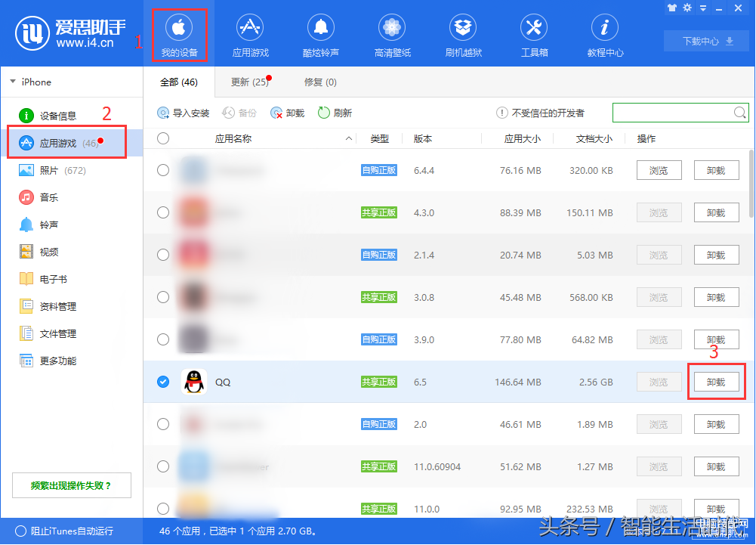Open 高清壁纸 wallpapers icon
This screenshot has height=545, width=756.
tap(392, 36)
